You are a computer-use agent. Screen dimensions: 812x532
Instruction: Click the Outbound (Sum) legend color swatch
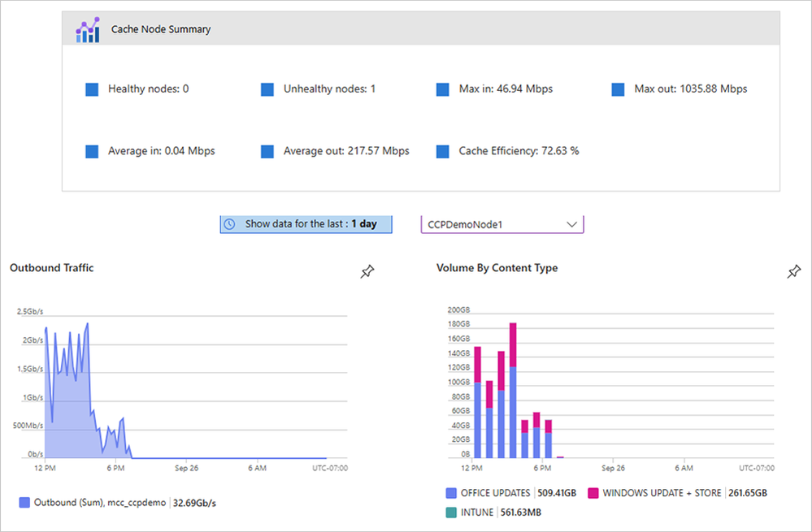click(x=24, y=503)
